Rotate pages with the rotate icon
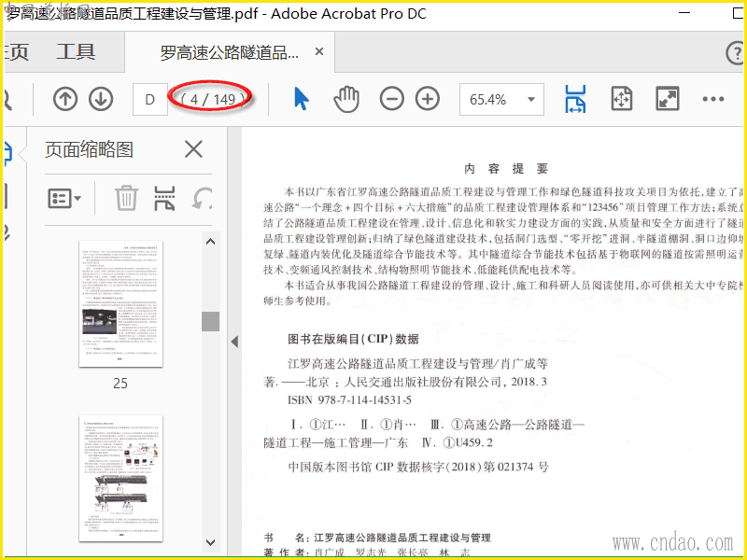Image resolution: width=747 pixels, height=560 pixels. click(202, 198)
